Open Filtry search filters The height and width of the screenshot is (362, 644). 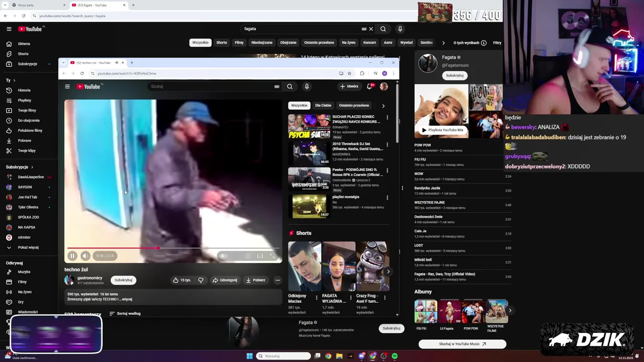click(497, 43)
